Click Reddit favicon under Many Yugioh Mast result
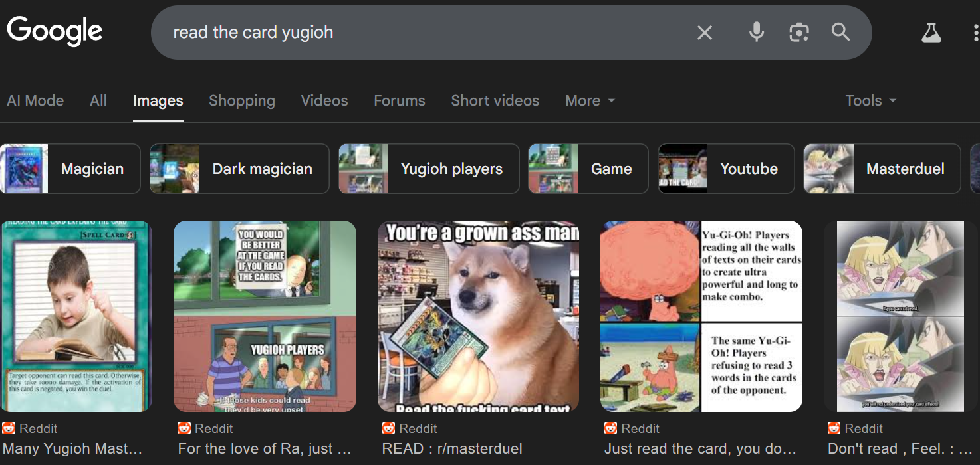 (x=9, y=428)
